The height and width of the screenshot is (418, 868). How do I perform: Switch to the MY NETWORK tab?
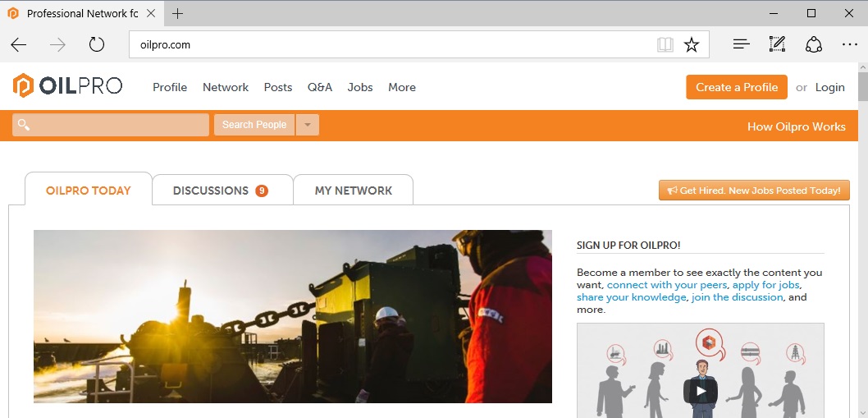coord(353,191)
